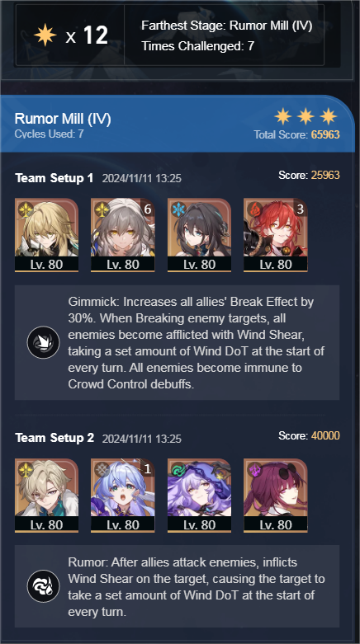Screen dimensions: 360x644
Task: Click the Farthest Stage: Rumor Mill (IV) text
Action: tap(227, 26)
